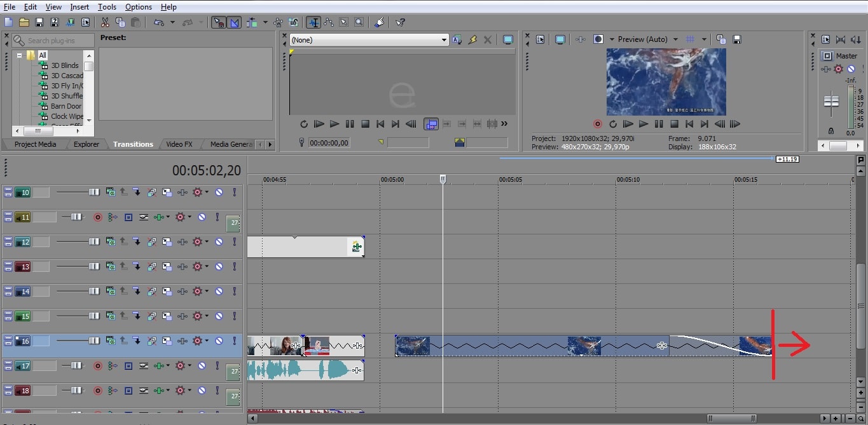The width and height of the screenshot is (868, 425).
Task: Create a new project from toolbar
Action: (8, 22)
